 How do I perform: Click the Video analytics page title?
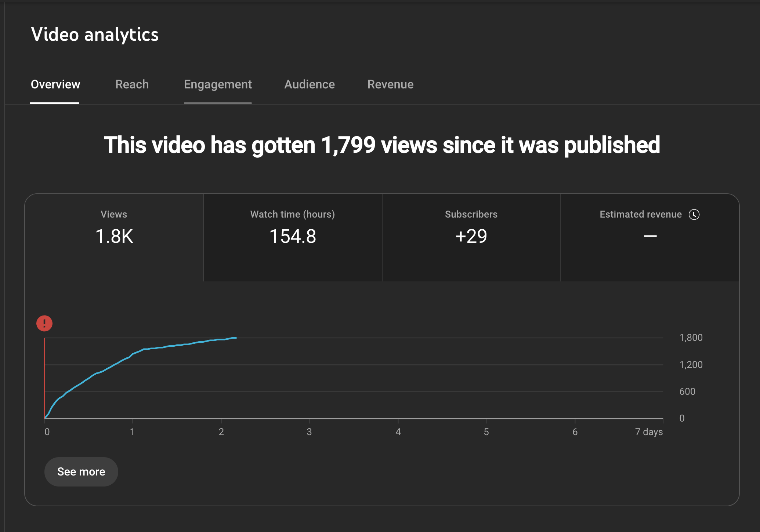pyautogui.click(x=95, y=34)
